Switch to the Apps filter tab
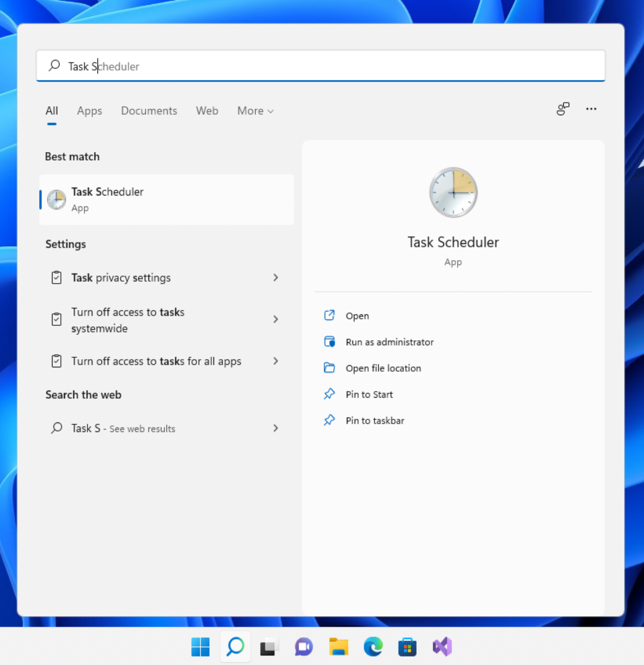 pos(89,111)
